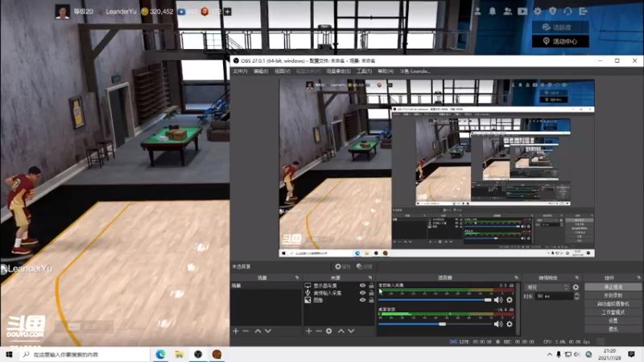Open the shield icon in game top bar
This screenshot has height=362, width=644.
553,11
